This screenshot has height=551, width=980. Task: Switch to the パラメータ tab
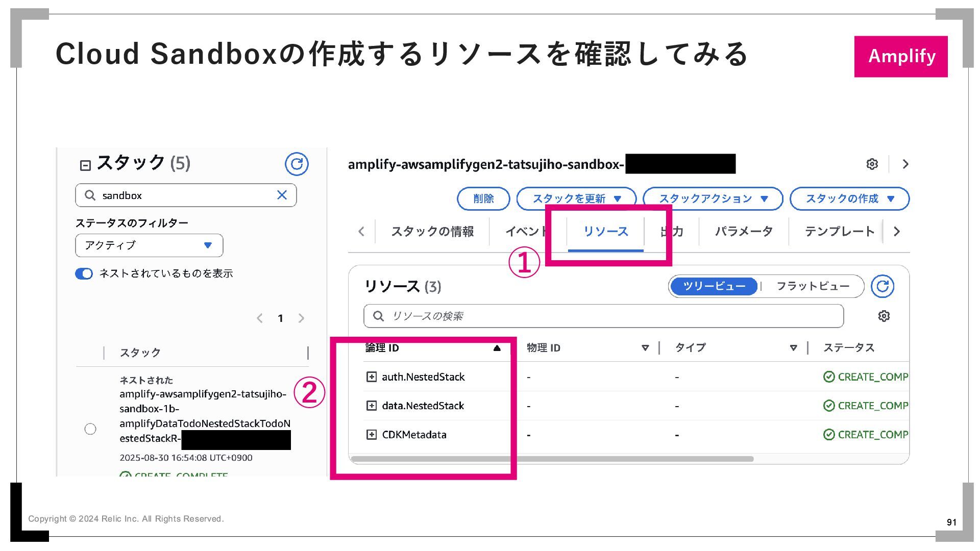click(744, 232)
